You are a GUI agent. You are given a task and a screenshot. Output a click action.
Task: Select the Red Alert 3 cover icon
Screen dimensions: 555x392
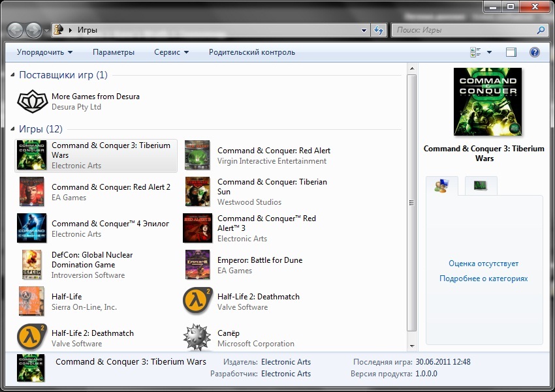(197, 228)
